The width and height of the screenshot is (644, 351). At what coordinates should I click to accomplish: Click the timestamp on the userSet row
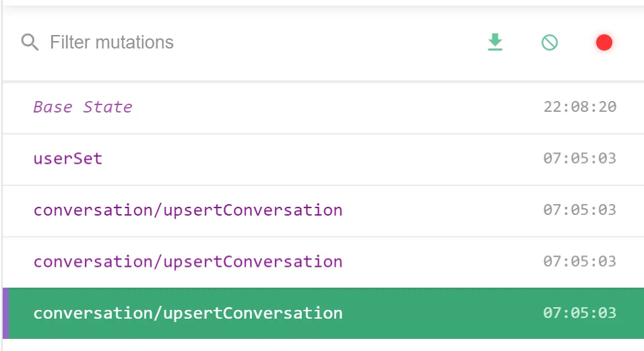coord(579,159)
